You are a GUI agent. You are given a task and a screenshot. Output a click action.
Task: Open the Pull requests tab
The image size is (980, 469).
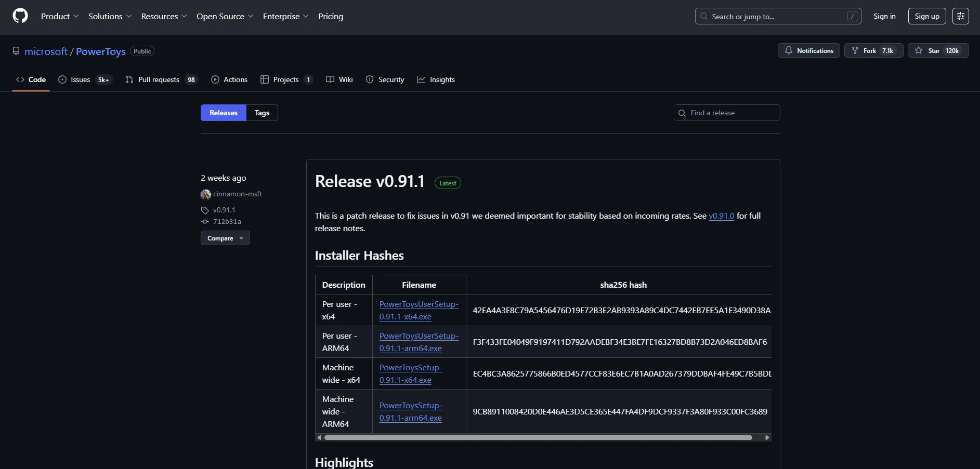click(x=161, y=79)
